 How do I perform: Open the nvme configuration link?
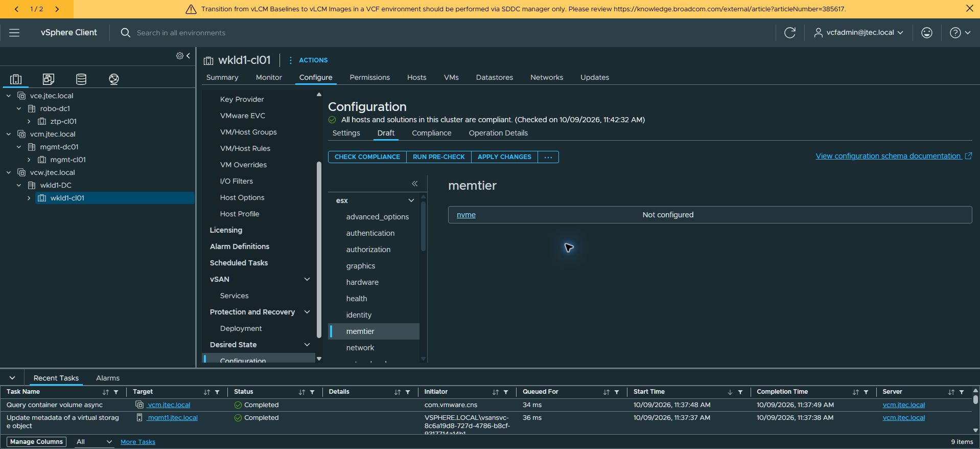[x=466, y=215]
